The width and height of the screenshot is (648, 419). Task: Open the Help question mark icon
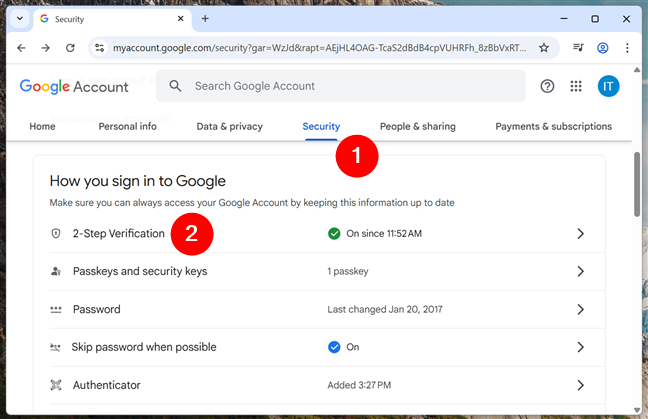point(547,86)
